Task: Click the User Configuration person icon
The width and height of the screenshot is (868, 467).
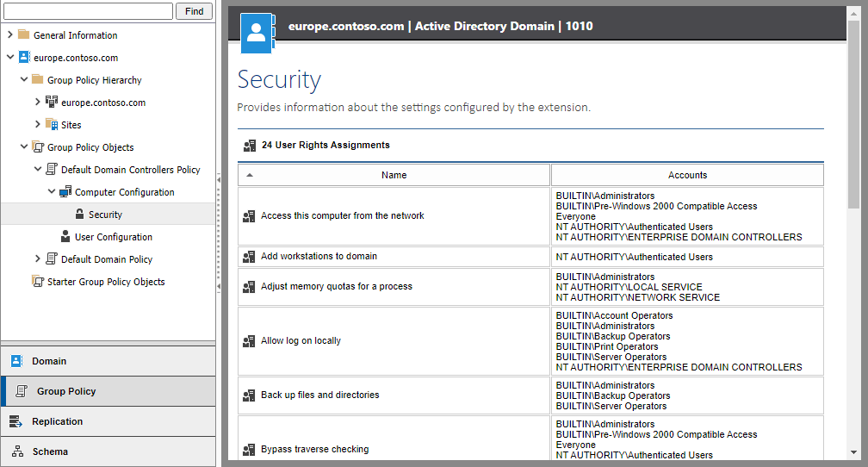Action: point(65,237)
